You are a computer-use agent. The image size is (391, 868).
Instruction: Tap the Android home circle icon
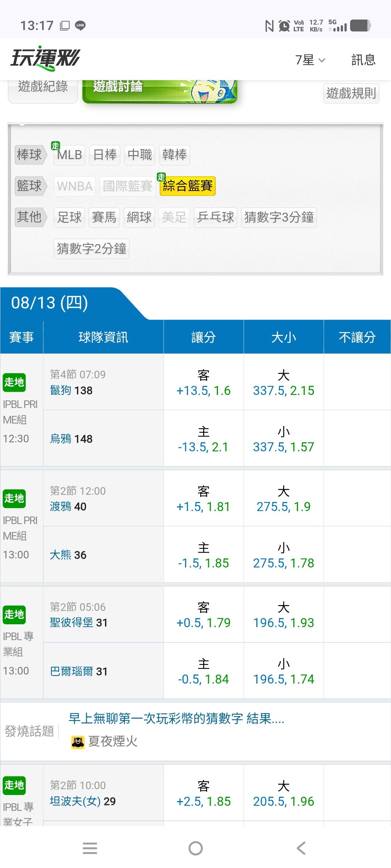[195, 848]
